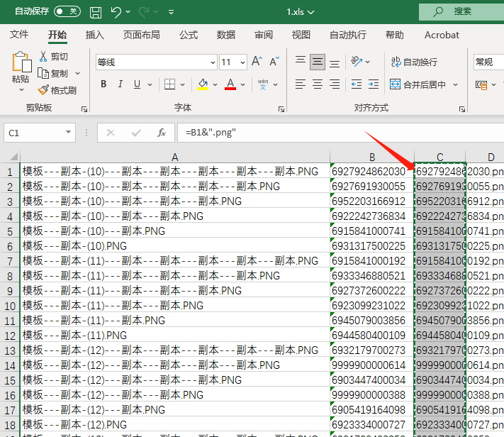This screenshot has width=504, height=437.
Task: Click the 剪切 cut button
Action: [x=53, y=57]
